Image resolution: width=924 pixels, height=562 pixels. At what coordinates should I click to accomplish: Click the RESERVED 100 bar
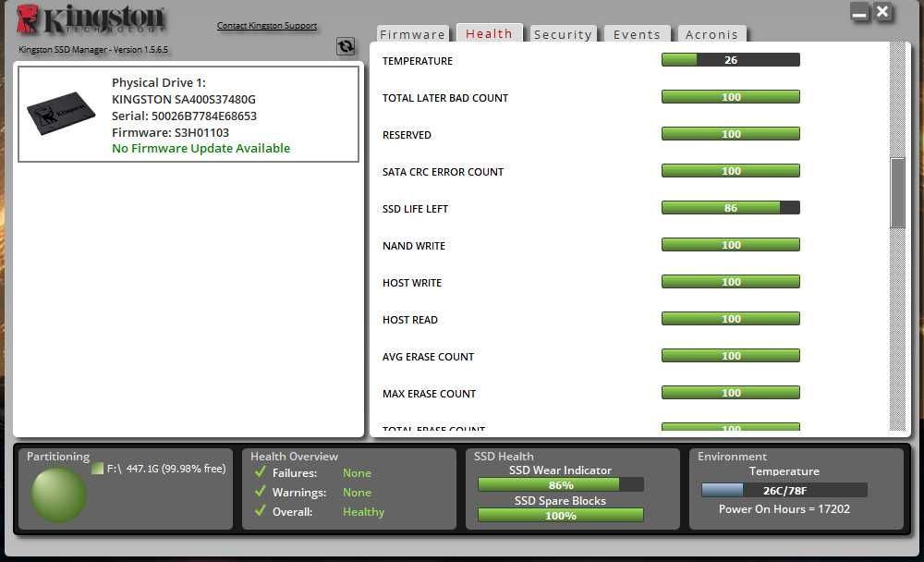click(731, 134)
